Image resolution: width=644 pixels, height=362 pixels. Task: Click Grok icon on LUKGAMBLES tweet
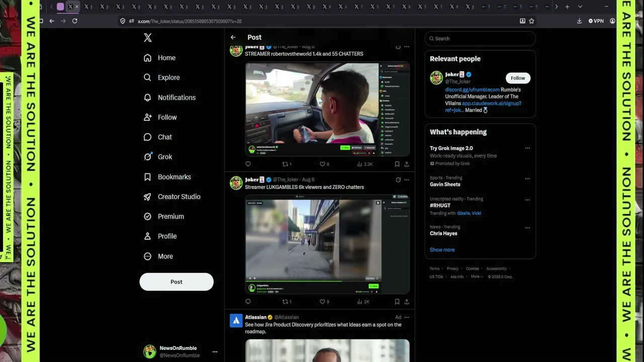coord(398,179)
